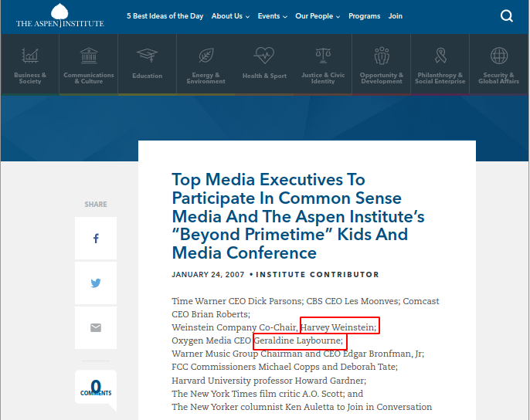Open the Philanthropy & Social Enterprise label
The width and height of the screenshot is (530, 420).
pos(440,78)
